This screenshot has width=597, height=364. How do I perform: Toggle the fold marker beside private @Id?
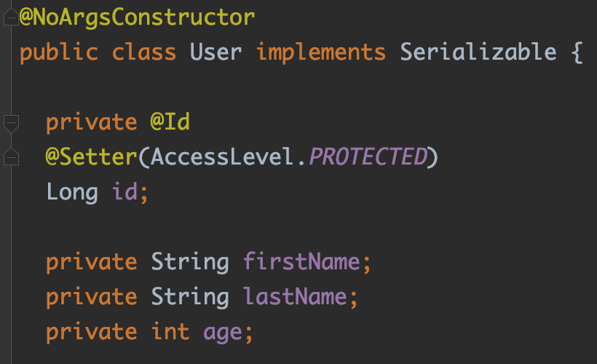(10, 123)
